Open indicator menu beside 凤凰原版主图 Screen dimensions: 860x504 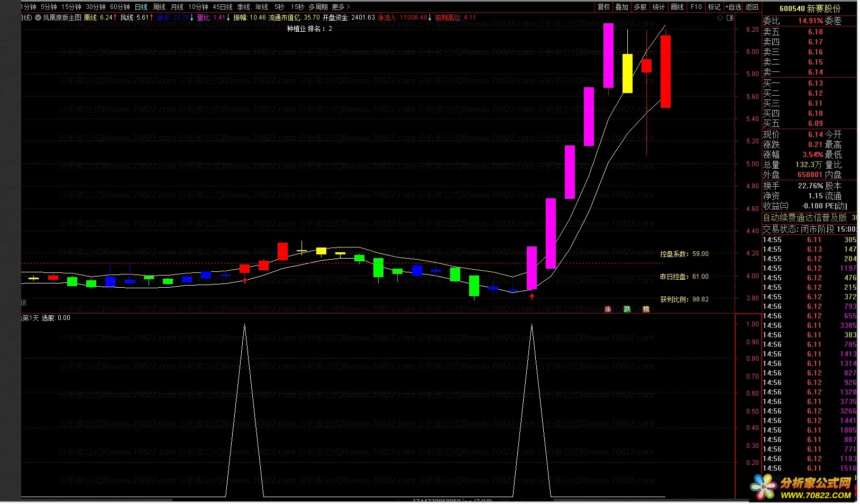coord(38,17)
